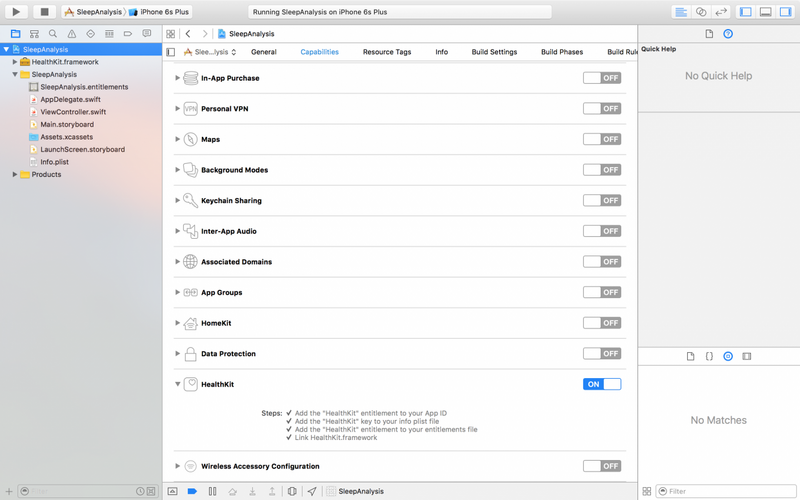Select AppDelegate.swift in the navigator
This screenshot has width=800, height=500.
[70, 99]
